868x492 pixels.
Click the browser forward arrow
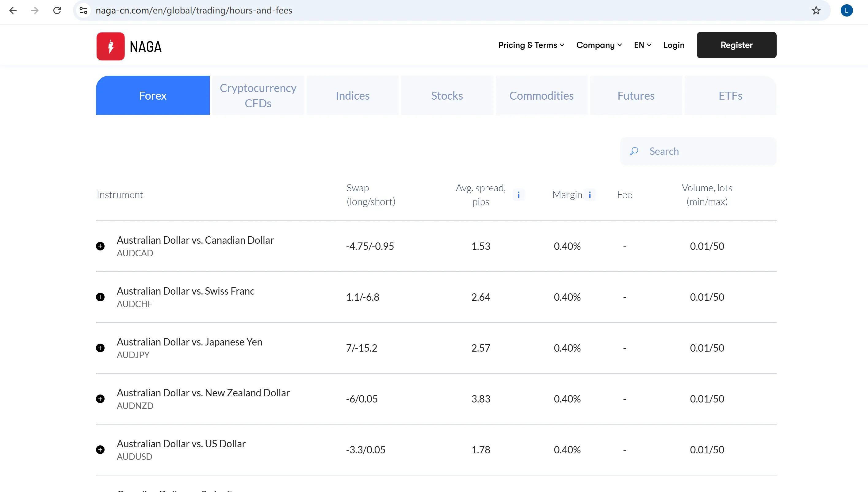pyautogui.click(x=34, y=10)
